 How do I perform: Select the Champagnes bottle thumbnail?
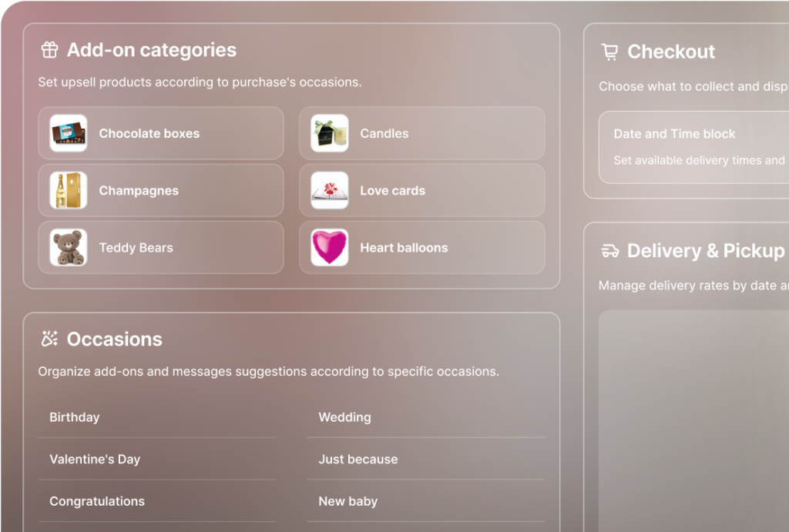69,191
